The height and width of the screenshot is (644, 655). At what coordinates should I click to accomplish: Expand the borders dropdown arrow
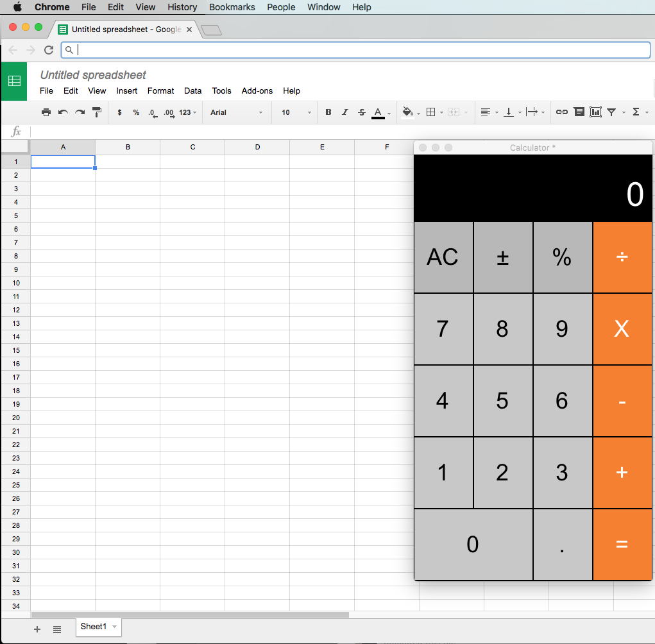[441, 113]
